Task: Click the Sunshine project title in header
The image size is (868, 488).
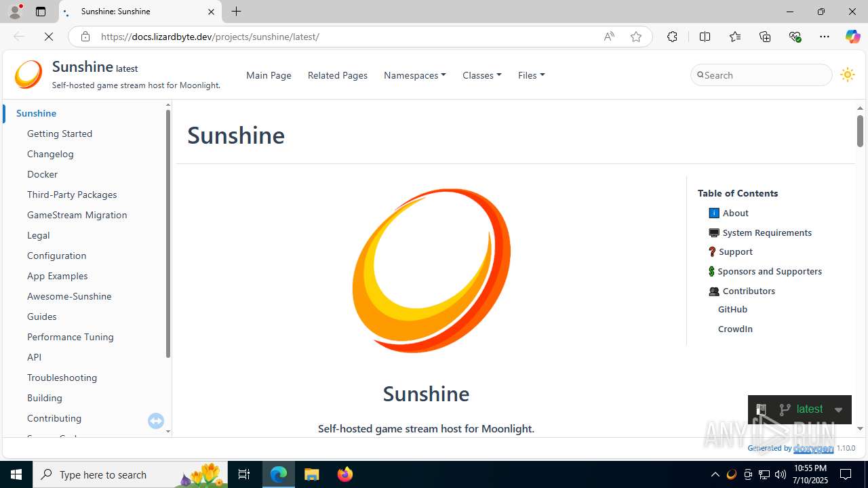Action: pyautogui.click(x=83, y=66)
